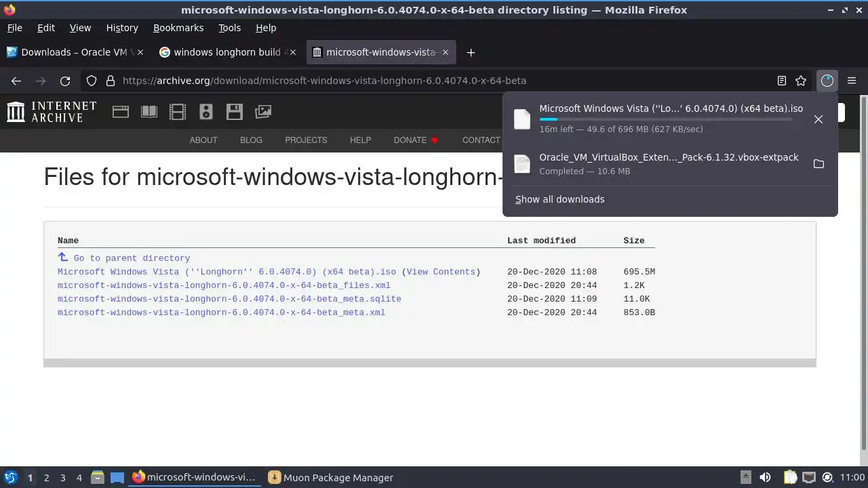Open the File menu
The image size is (868, 488).
pyautogui.click(x=14, y=28)
